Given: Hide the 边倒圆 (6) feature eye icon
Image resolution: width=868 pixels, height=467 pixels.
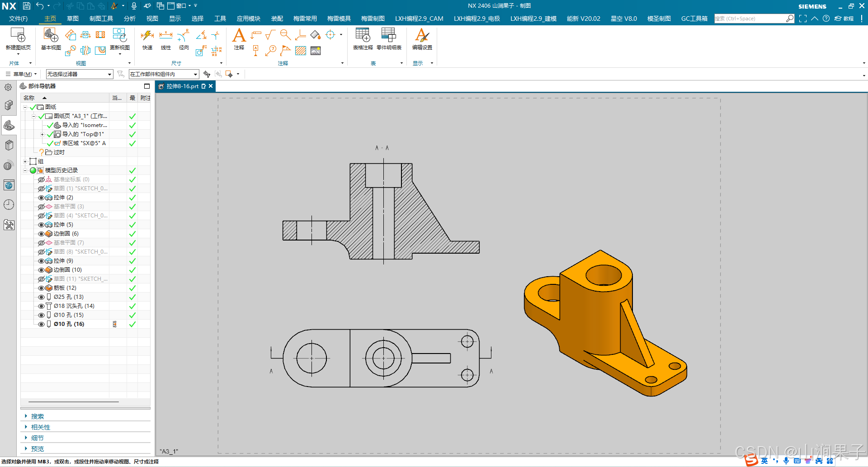Looking at the screenshot, I should click(41, 234).
